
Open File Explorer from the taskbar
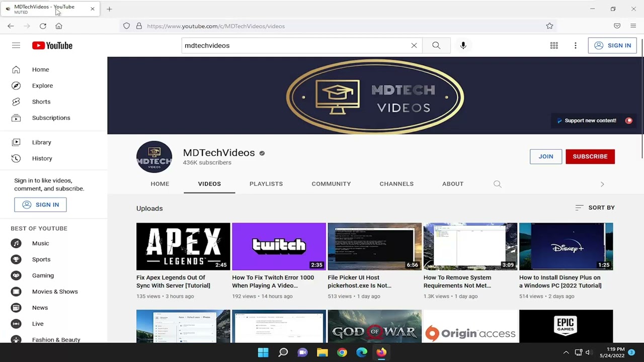point(322,352)
